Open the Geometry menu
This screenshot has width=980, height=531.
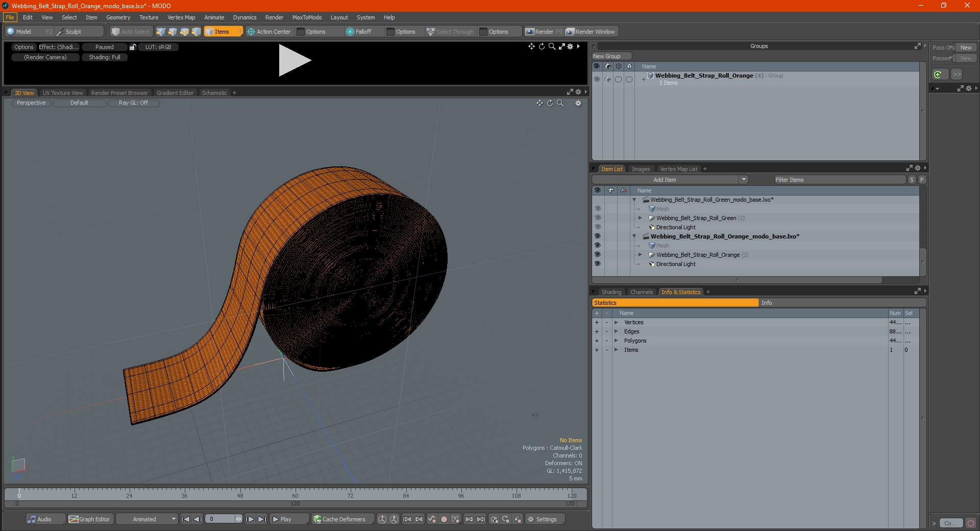click(118, 17)
